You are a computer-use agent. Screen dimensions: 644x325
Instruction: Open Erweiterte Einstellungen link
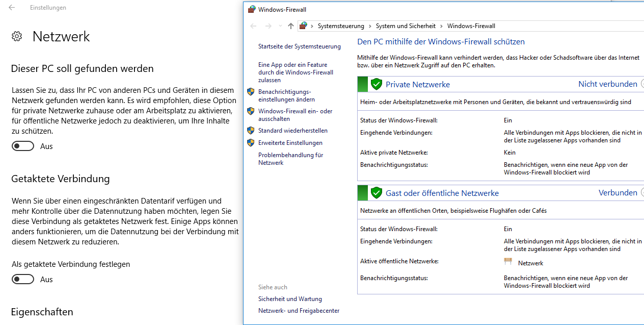point(290,143)
